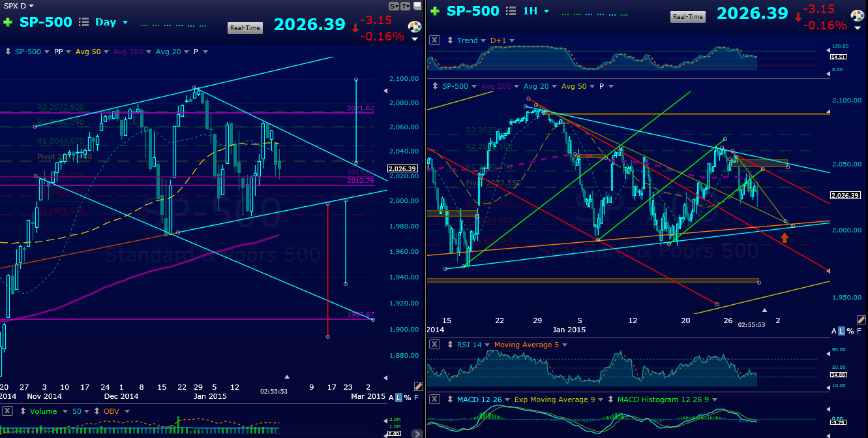Click the green plus icon on the 1H chart

tap(434, 11)
